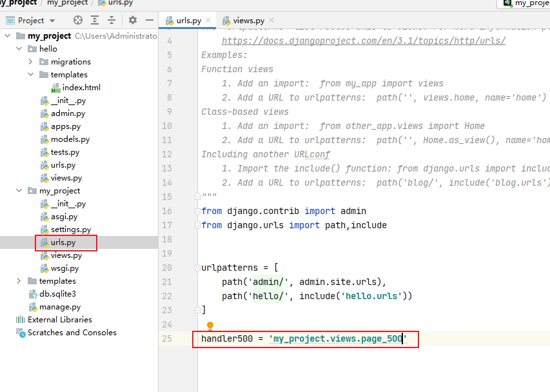The width and height of the screenshot is (550, 392).
Task: Click the yellow intention light bulb
Action: 210,326
